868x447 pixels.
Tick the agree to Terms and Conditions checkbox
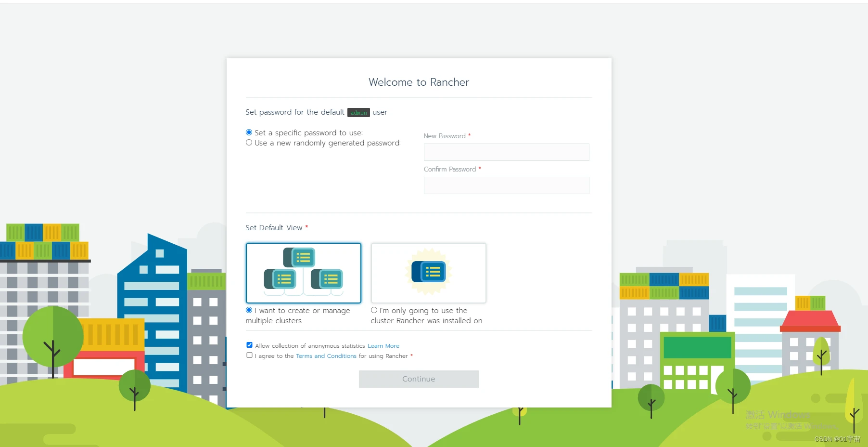coord(249,355)
